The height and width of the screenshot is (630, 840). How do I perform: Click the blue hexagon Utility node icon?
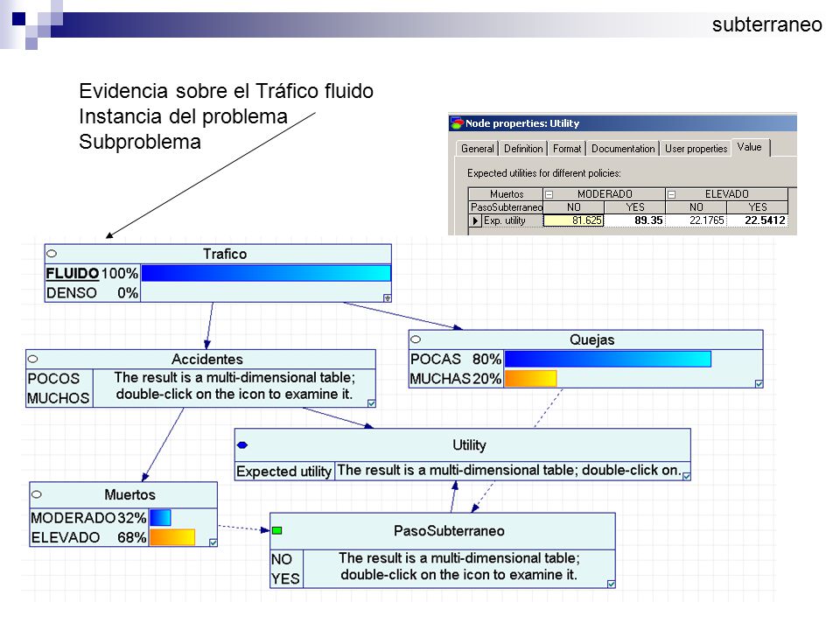(242, 444)
